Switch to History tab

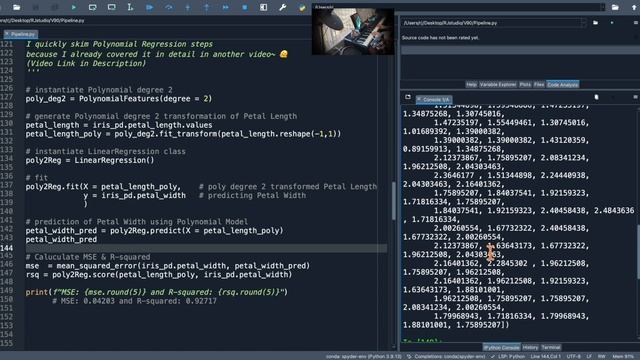[530, 347]
